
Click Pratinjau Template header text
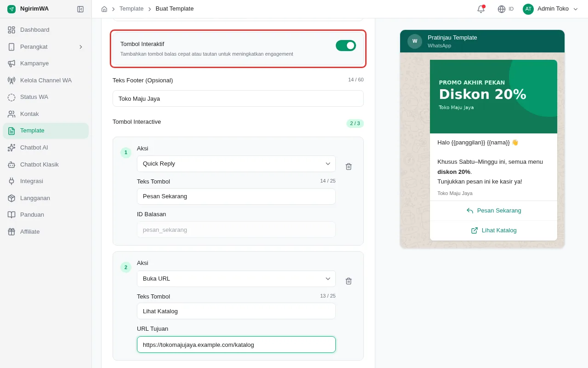(452, 38)
